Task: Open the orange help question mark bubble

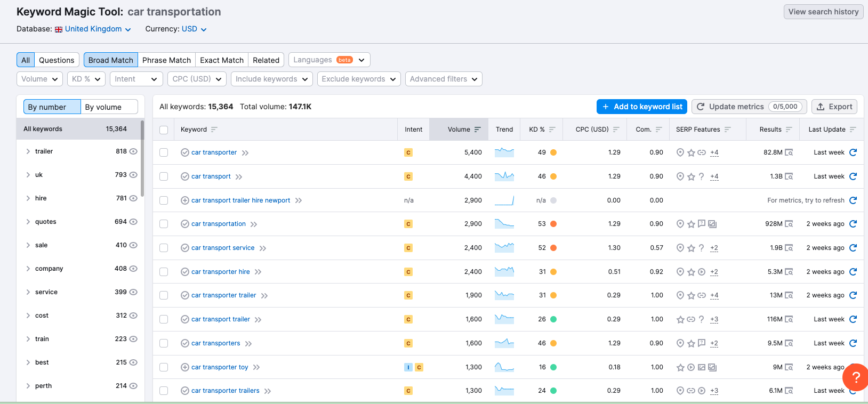Action: point(856,377)
